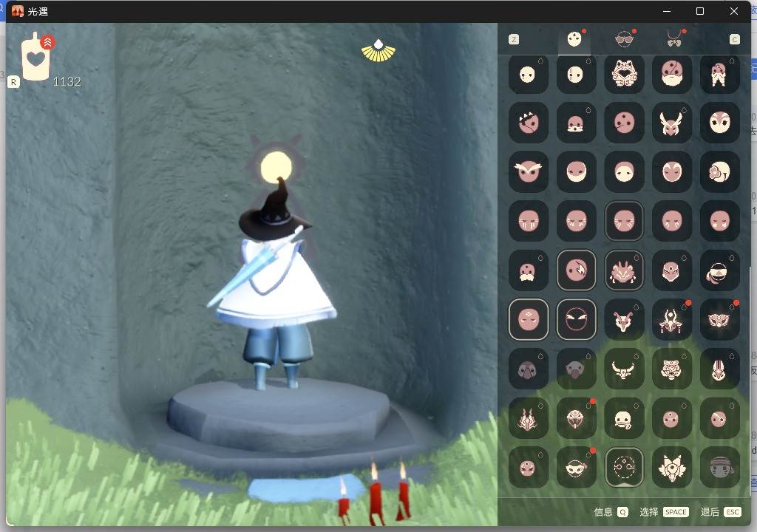Click the 退后 ESC back button

pos(721,512)
